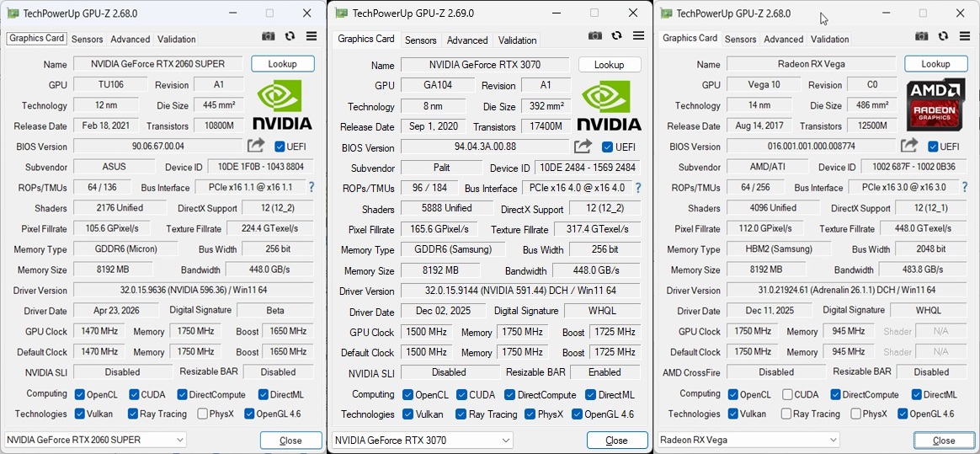The height and width of the screenshot is (454, 980).
Task: Open the Radeon RX Vega GPU dropdown
Action: pyautogui.click(x=748, y=440)
